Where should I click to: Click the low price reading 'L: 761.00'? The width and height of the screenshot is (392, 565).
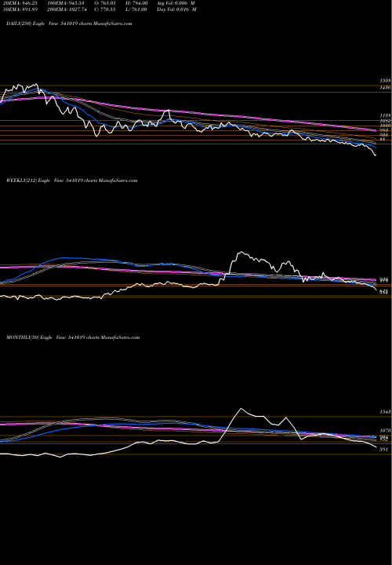point(136,9)
